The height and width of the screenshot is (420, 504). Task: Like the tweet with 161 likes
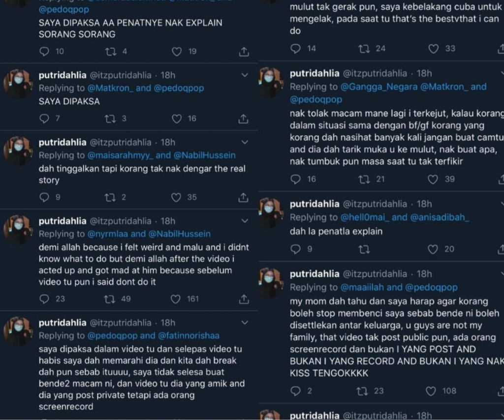[176, 300]
